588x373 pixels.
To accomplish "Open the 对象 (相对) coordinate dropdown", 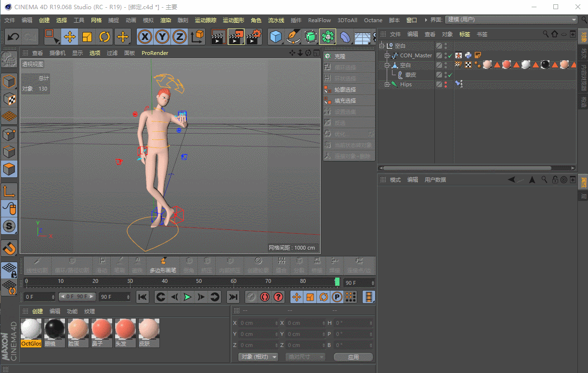I will 259,357.
